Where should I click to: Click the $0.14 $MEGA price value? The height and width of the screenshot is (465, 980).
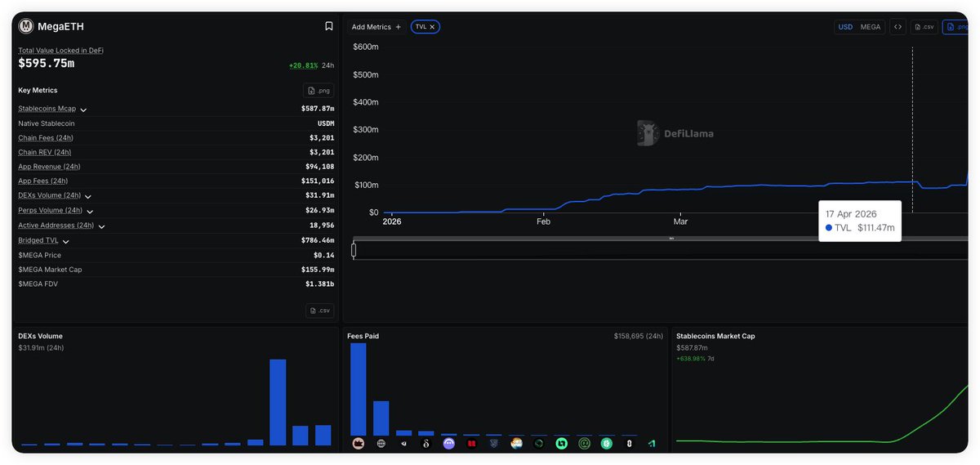coord(324,255)
